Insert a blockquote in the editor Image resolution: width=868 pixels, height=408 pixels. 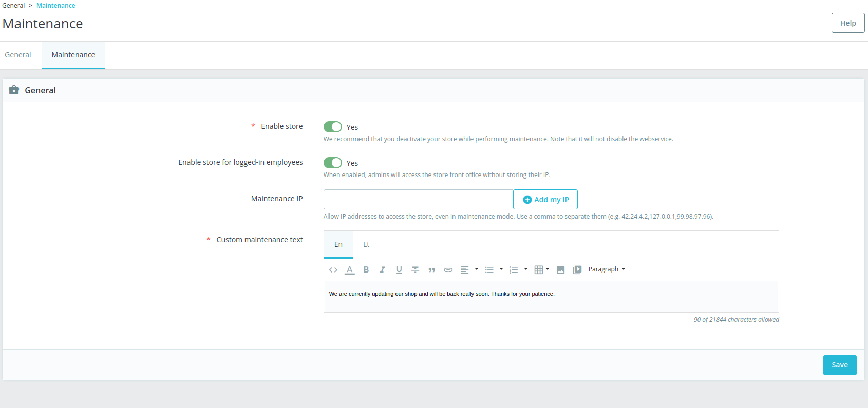point(432,270)
